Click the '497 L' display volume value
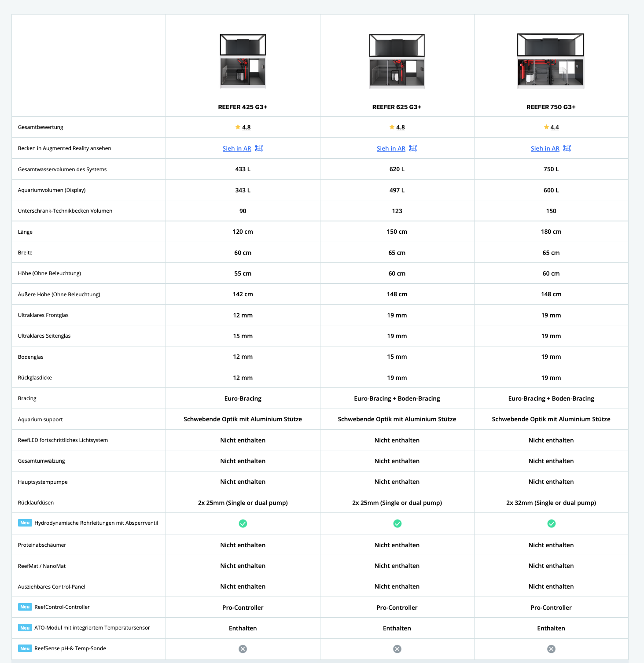 [x=397, y=190]
